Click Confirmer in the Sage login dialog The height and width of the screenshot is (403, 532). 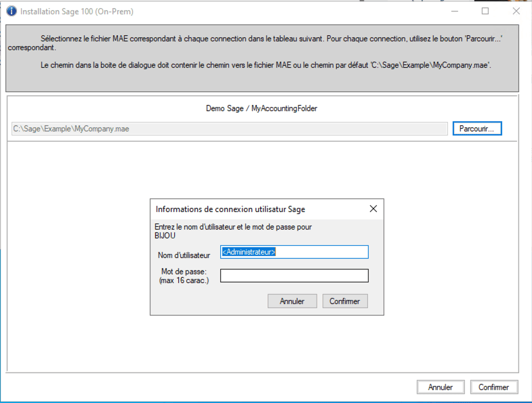point(345,301)
